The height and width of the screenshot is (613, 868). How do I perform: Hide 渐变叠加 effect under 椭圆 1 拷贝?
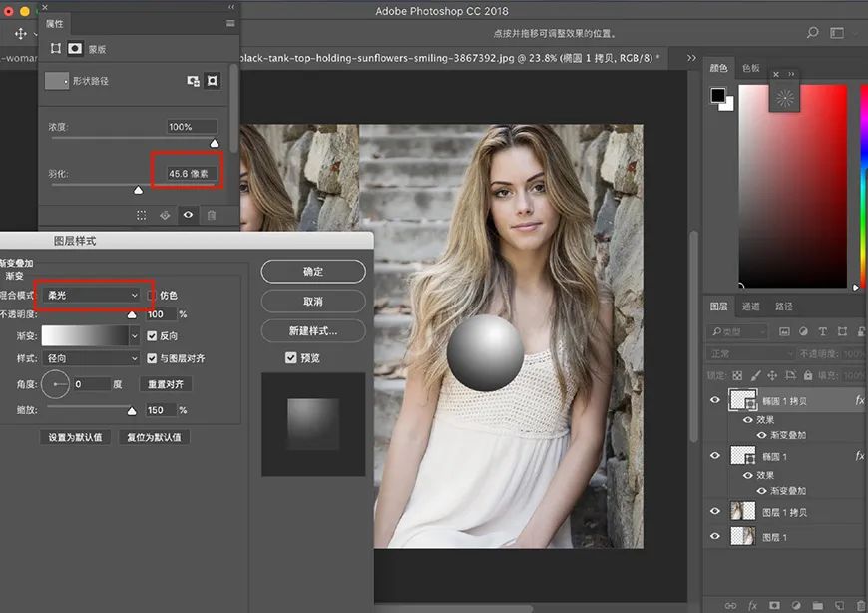pos(761,435)
